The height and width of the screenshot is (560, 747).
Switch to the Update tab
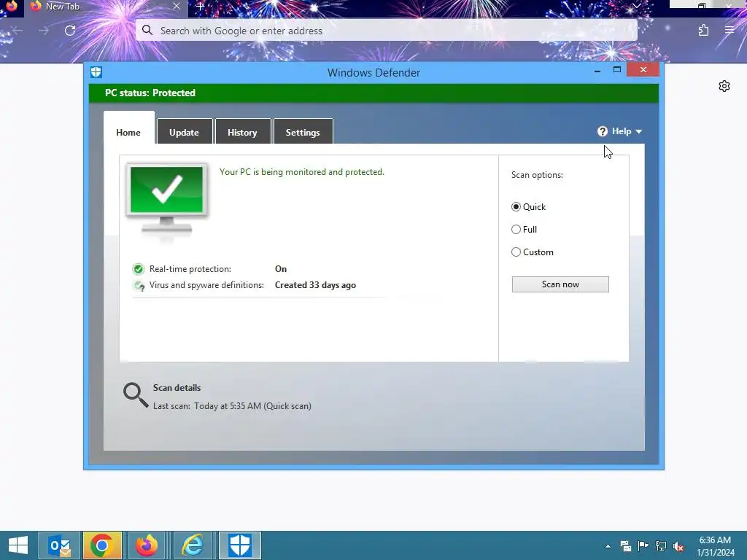pyautogui.click(x=185, y=132)
